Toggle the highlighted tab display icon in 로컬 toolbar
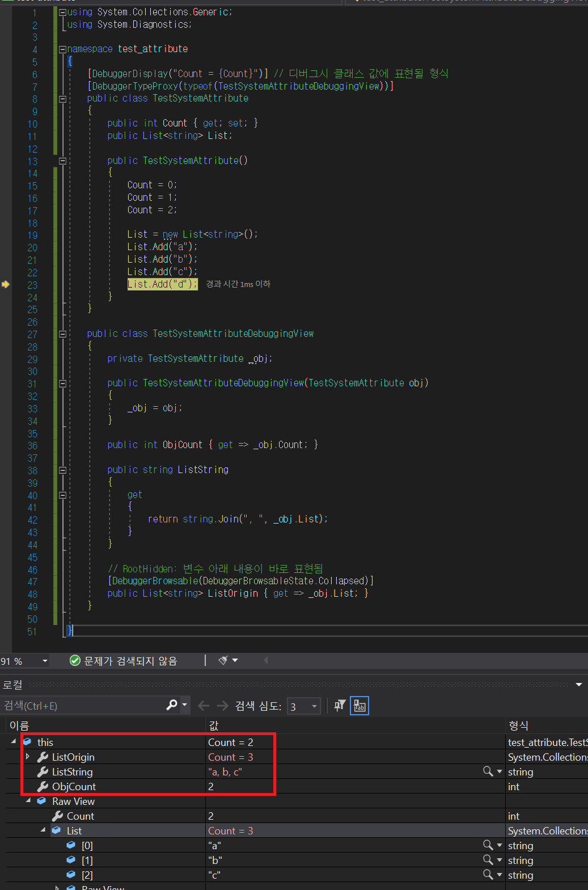 [x=359, y=706]
